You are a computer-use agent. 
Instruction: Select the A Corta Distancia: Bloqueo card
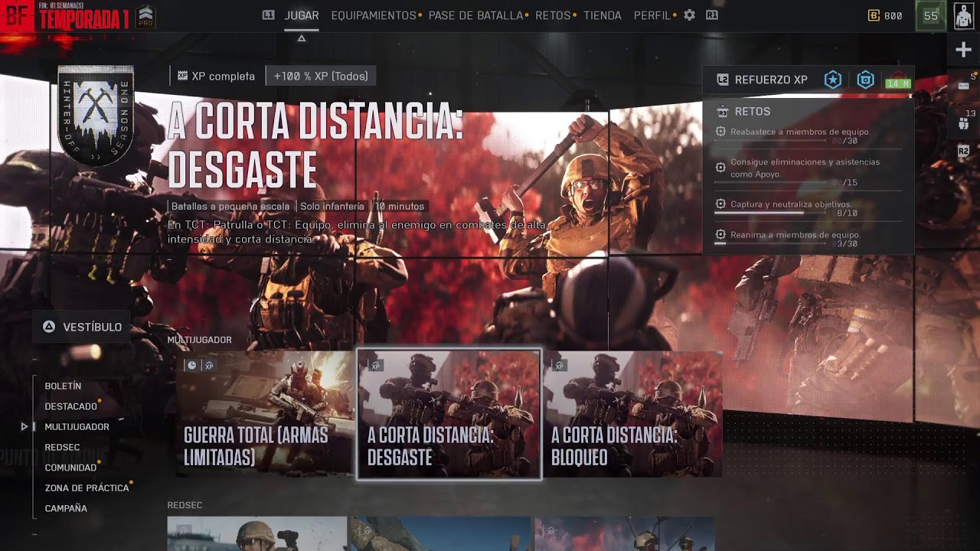pyautogui.click(x=632, y=414)
